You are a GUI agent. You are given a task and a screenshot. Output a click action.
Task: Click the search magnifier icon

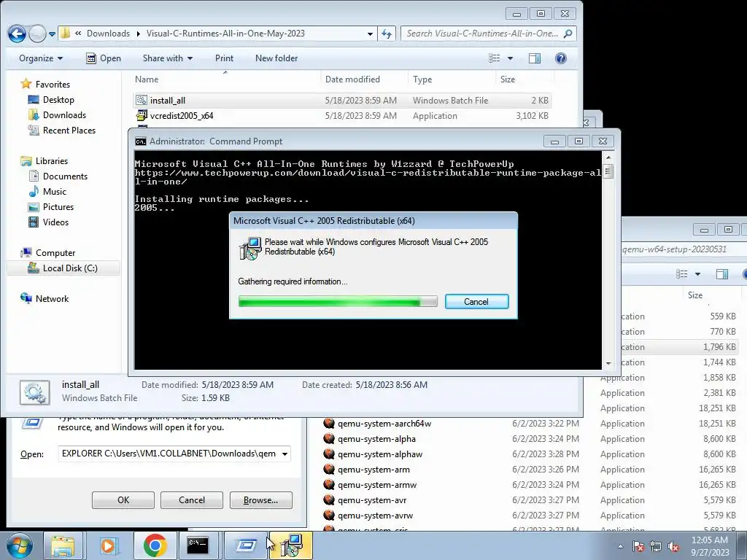tap(568, 34)
